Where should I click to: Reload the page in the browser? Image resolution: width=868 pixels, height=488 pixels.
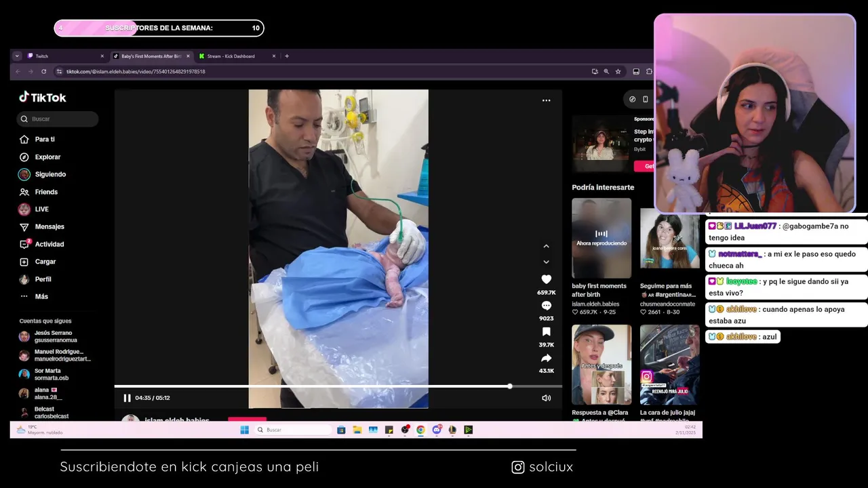tap(44, 71)
